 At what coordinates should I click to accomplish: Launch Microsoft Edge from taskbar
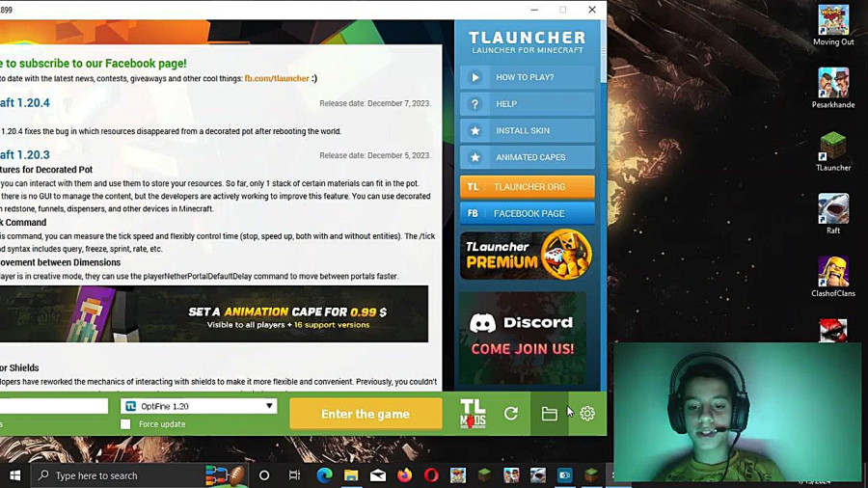(x=324, y=475)
